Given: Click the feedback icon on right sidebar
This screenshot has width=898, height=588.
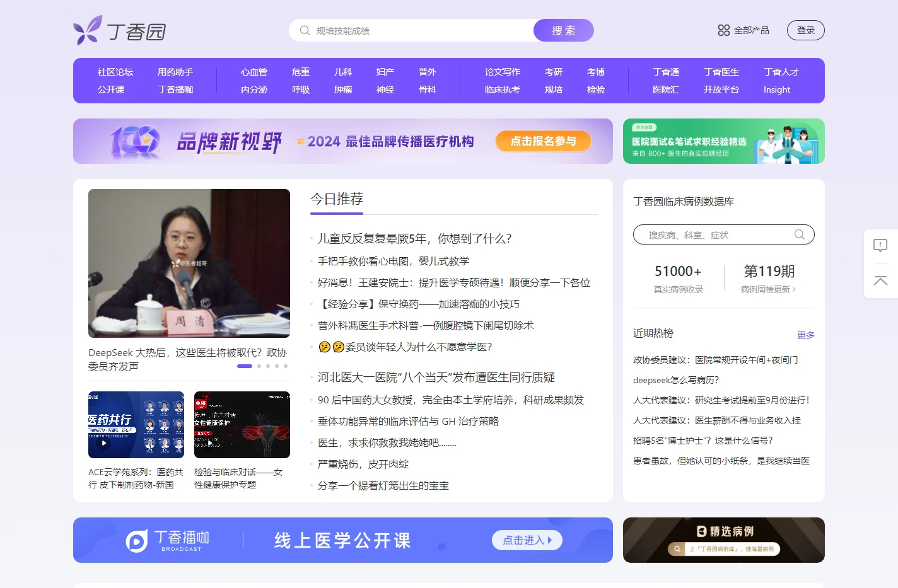Looking at the screenshot, I should point(880,245).
